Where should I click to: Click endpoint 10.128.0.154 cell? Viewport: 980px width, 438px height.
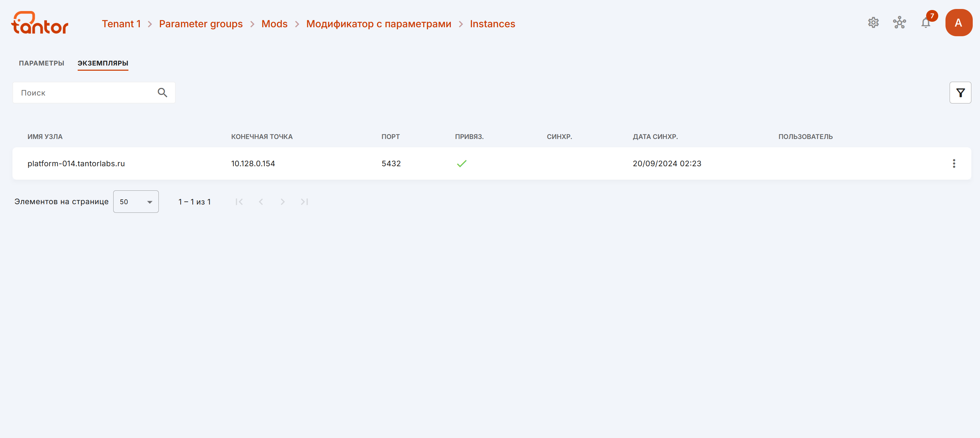[x=253, y=163]
